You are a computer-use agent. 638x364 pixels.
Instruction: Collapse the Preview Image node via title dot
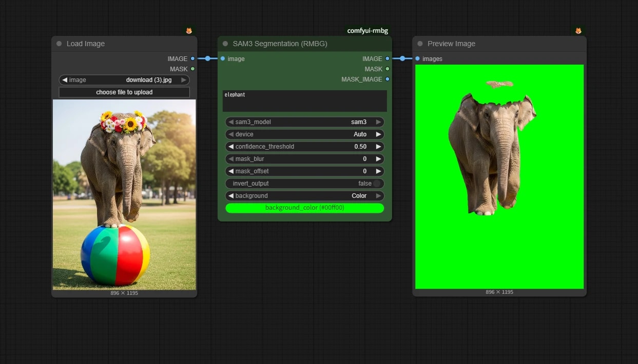coord(420,44)
